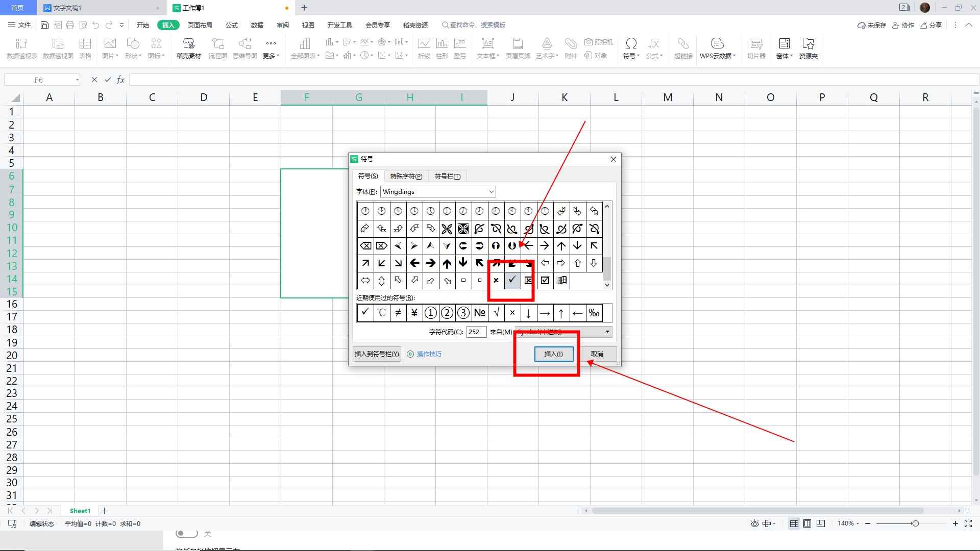Image resolution: width=980 pixels, height=551 pixels.
Task: Open the 来自 character set dropdown
Action: (607, 332)
